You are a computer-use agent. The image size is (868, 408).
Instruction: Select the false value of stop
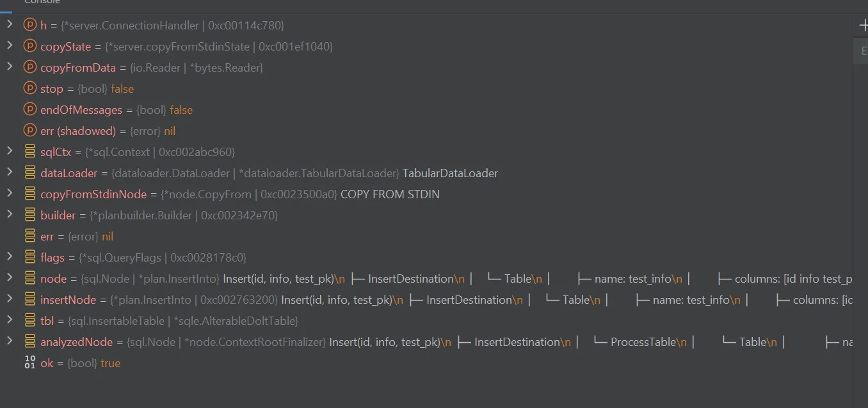122,88
